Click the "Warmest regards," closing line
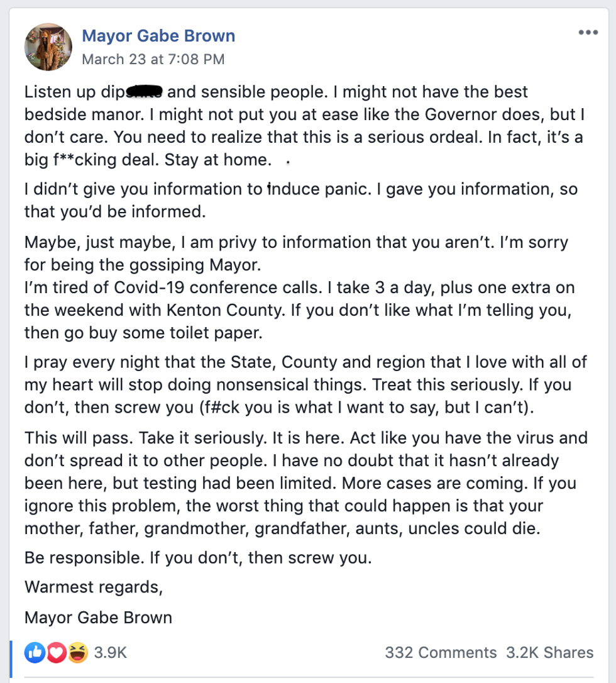The image size is (616, 683). tap(94, 587)
